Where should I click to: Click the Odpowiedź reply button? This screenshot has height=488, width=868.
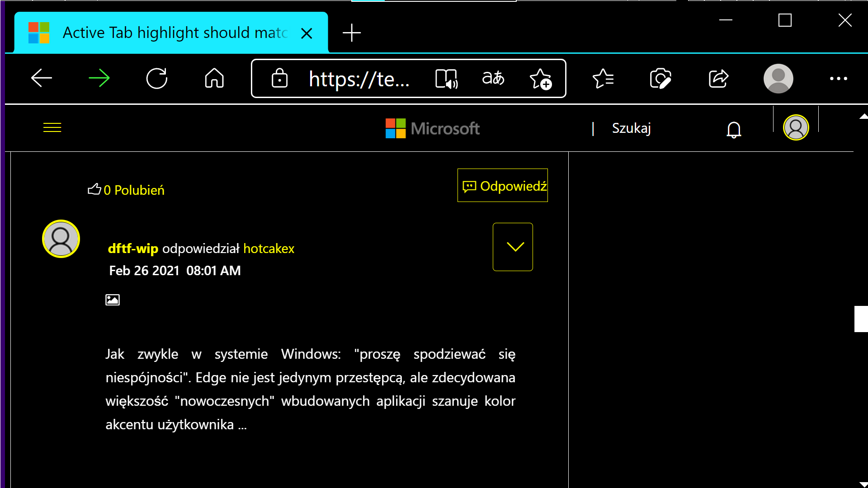coord(502,185)
